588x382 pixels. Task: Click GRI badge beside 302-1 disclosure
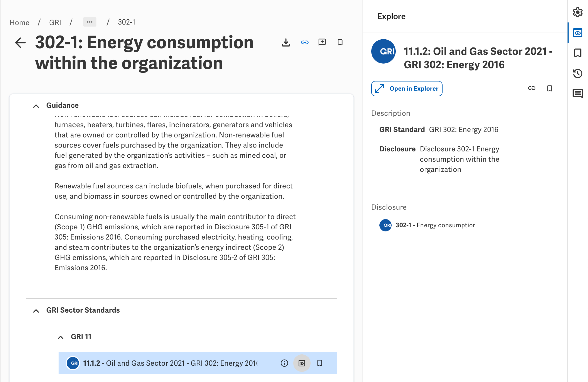point(385,225)
